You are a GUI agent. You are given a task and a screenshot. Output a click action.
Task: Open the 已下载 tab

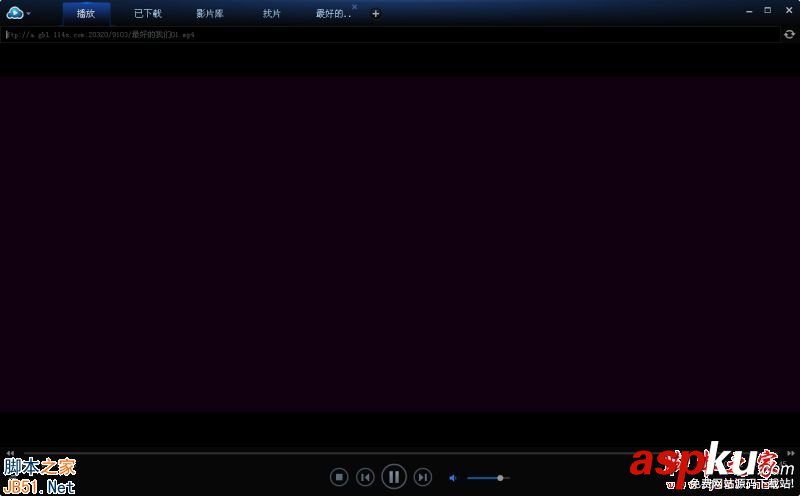[147, 14]
